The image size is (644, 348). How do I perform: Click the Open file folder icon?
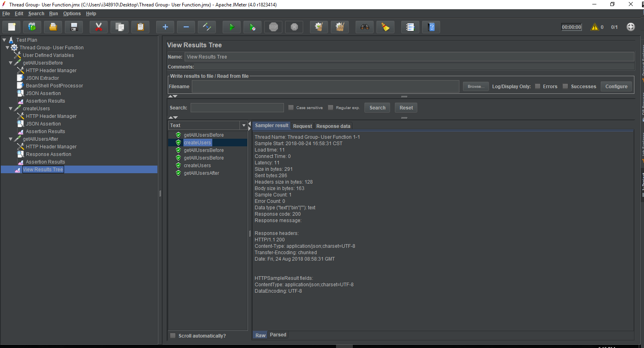53,27
